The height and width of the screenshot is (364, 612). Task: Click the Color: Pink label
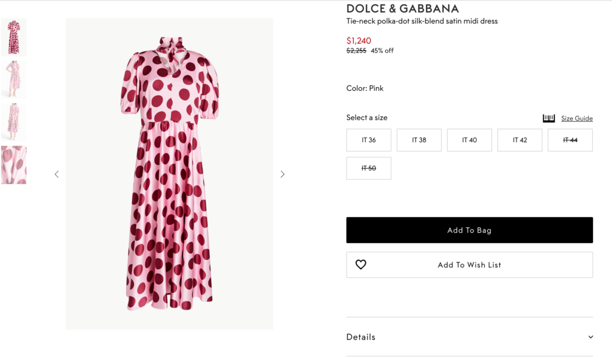tap(365, 88)
